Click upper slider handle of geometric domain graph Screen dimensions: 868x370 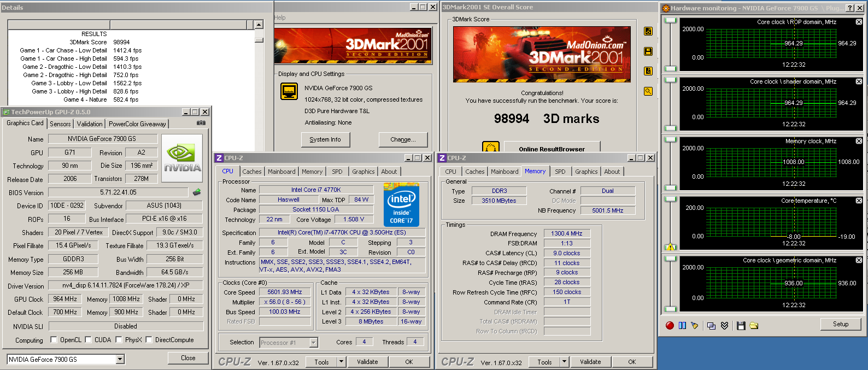(x=670, y=259)
